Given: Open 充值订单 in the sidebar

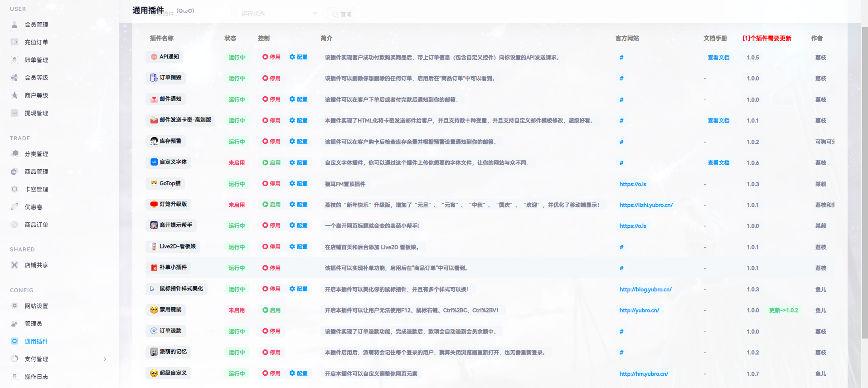Looking at the screenshot, I should (36, 42).
